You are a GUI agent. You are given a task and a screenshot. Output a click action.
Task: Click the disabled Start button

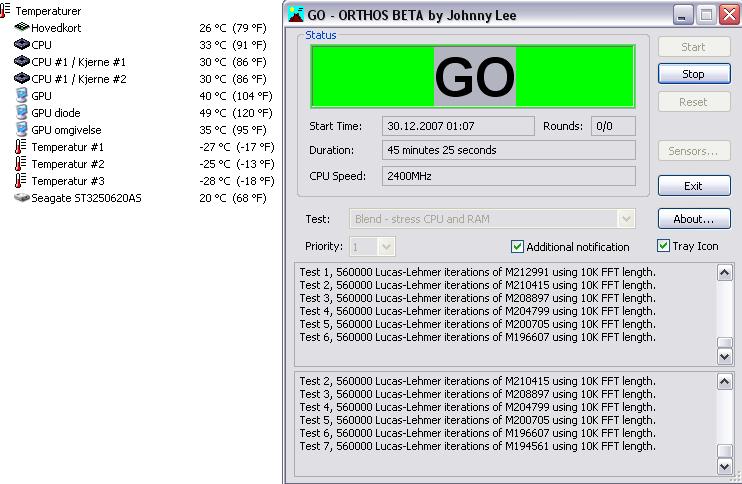tap(694, 47)
